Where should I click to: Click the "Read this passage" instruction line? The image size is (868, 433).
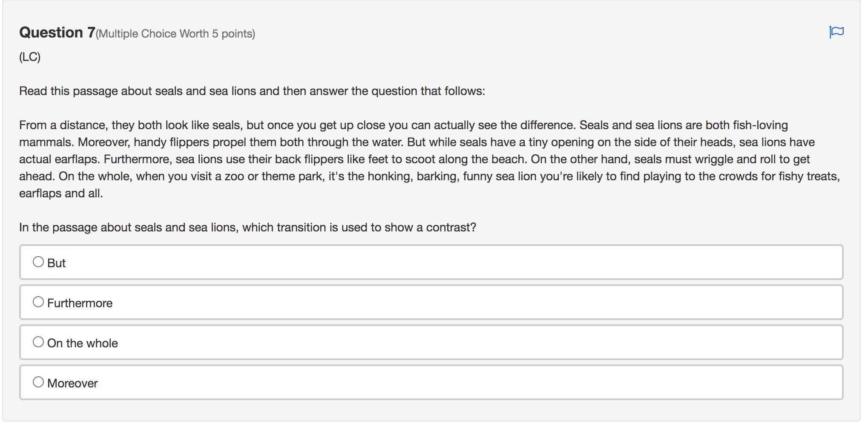tap(252, 91)
